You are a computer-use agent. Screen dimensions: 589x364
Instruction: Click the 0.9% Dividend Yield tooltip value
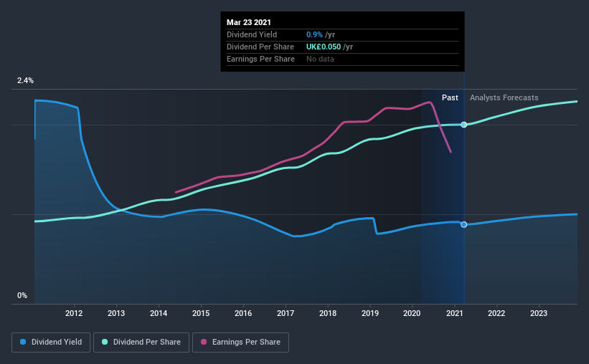314,34
